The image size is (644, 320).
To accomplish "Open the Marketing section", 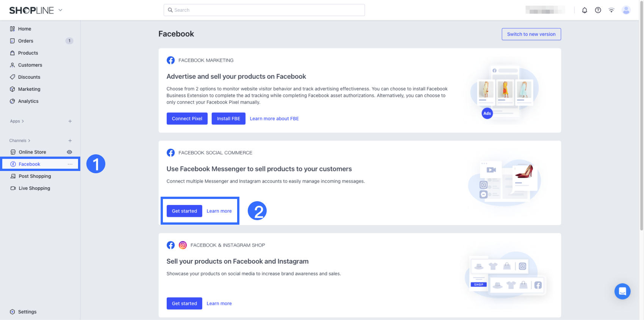I will coord(29,89).
